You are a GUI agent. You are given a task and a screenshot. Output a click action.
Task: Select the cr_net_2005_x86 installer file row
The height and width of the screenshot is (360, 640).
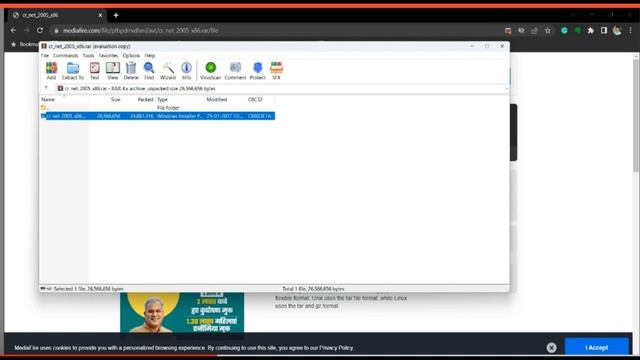158,116
